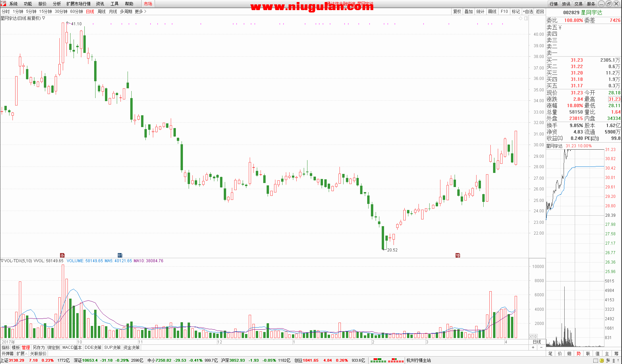
Task: Select the 1分钟 period
Action: [18, 11]
